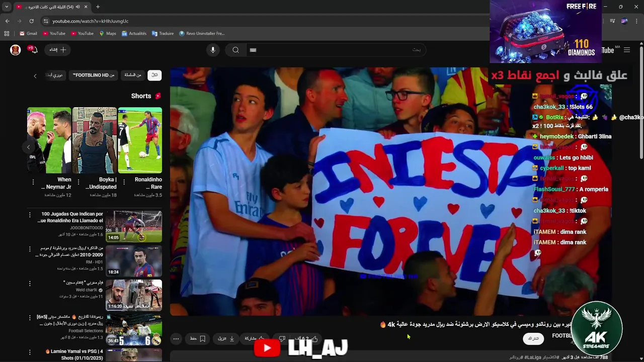Close the current YouTube tab
Image resolution: width=644 pixels, height=362 pixels.
(x=86, y=7)
